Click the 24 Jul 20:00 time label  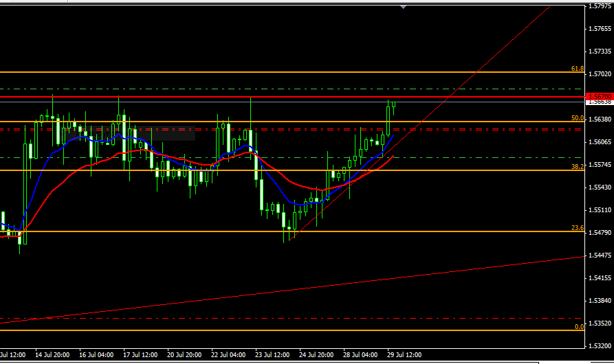click(x=316, y=355)
